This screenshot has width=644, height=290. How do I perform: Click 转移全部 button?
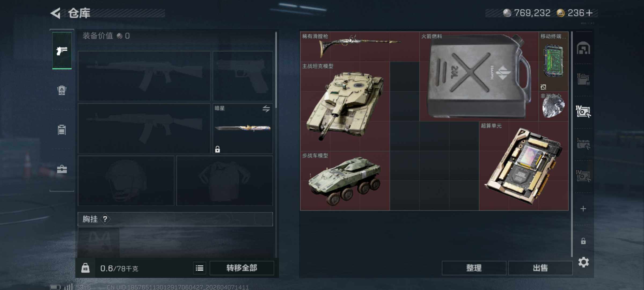coord(241,268)
